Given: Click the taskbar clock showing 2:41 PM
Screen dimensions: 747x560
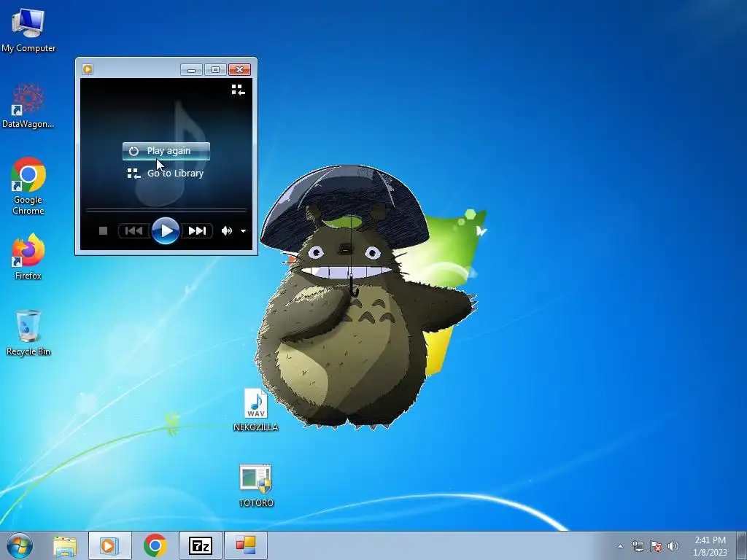Looking at the screenshot, I should (710, 546).
